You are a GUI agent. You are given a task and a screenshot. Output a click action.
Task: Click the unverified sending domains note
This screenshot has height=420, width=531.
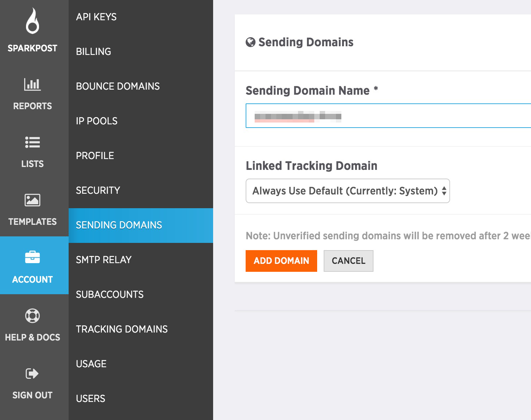(388, 236)
